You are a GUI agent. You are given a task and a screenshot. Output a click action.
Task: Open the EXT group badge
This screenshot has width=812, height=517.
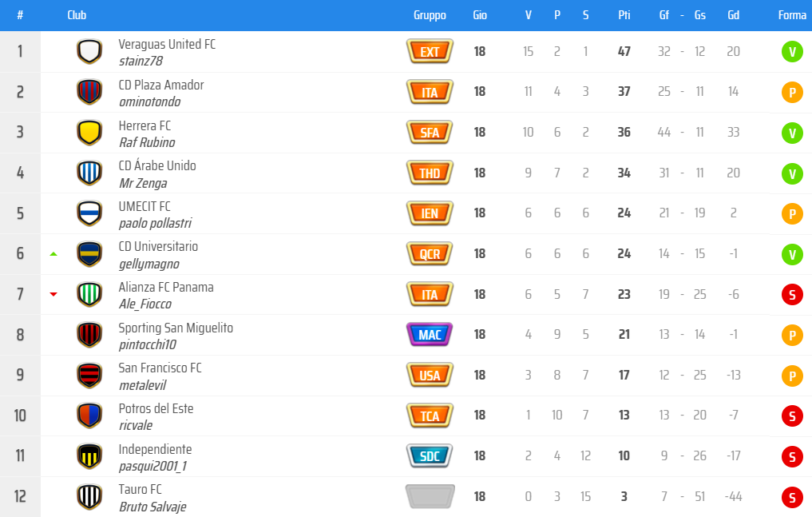[430, 51]
